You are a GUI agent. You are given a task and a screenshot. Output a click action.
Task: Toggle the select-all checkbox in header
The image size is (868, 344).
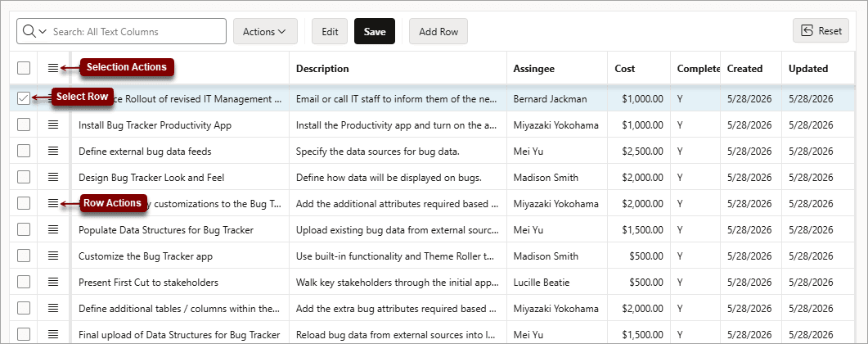23,68
